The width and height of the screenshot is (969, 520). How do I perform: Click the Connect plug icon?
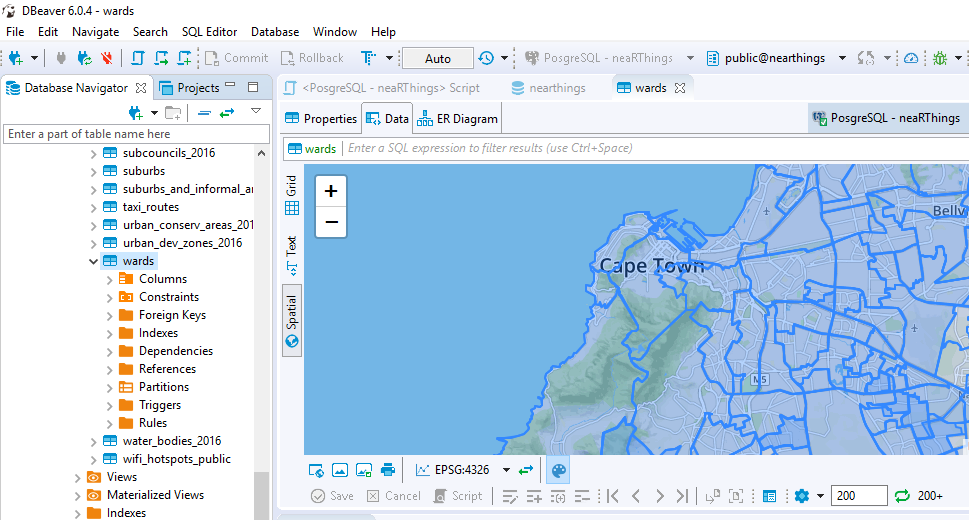[x=61, y=58]
